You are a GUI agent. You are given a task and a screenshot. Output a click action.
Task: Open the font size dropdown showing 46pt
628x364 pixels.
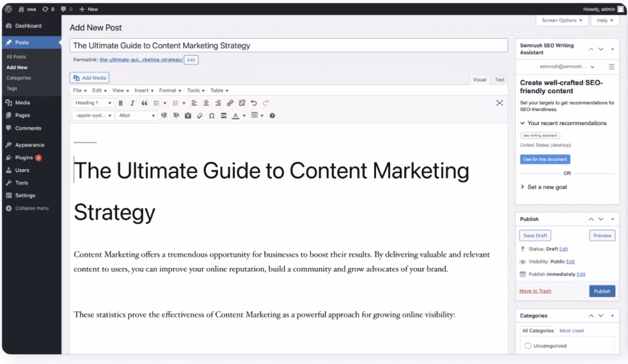point(136,115)
